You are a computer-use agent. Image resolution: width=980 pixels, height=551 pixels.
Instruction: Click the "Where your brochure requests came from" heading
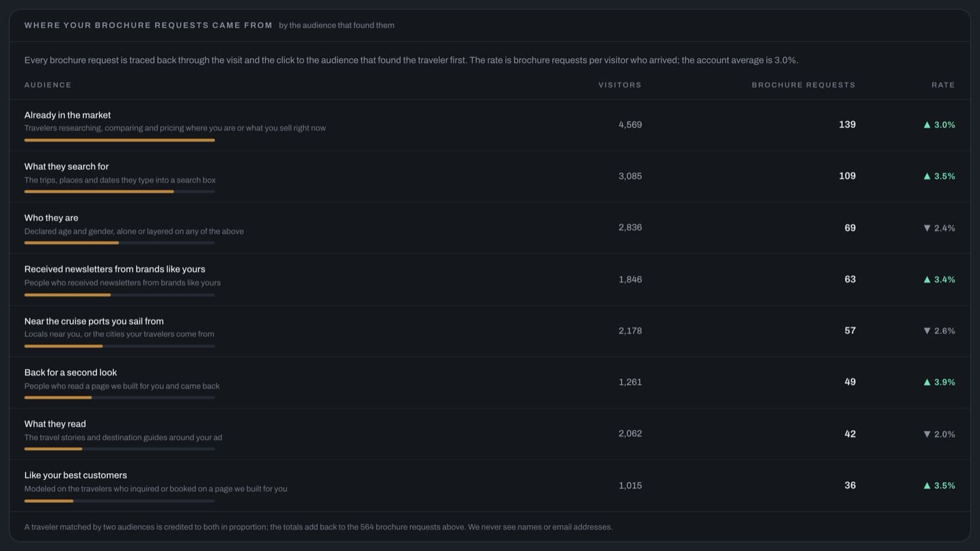[x=148, y=25]
